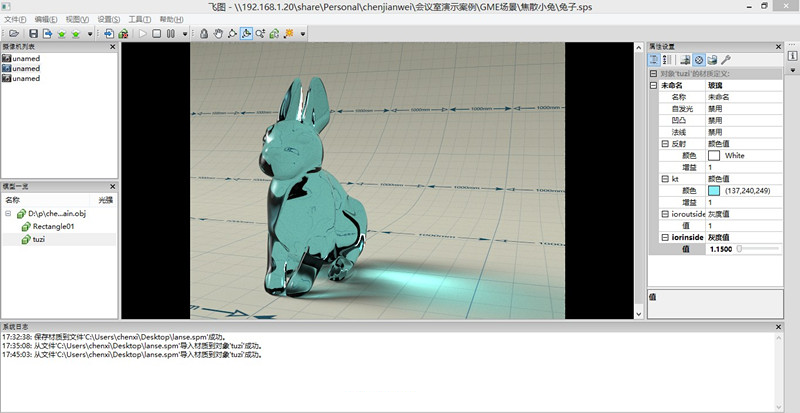Collapse the iorinside property group
The image size is (800, 413).
[665, 237]
